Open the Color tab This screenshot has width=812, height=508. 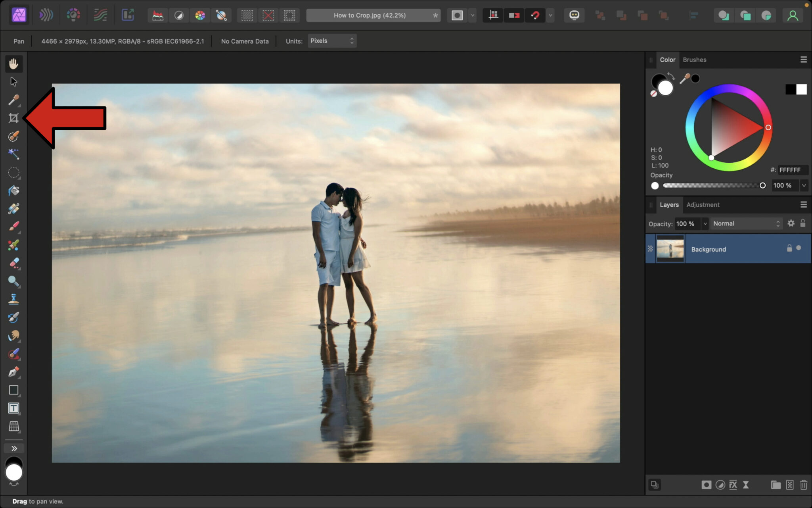[x=667, y=60]
